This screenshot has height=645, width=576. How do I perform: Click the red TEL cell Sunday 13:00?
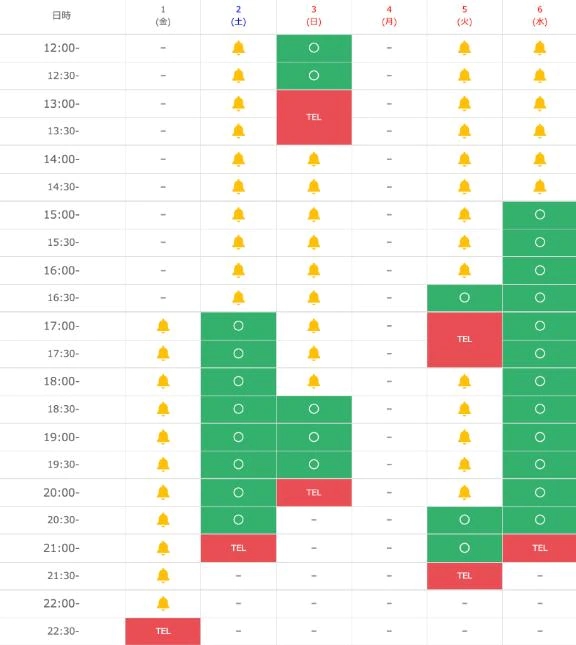tap(314, 117)
